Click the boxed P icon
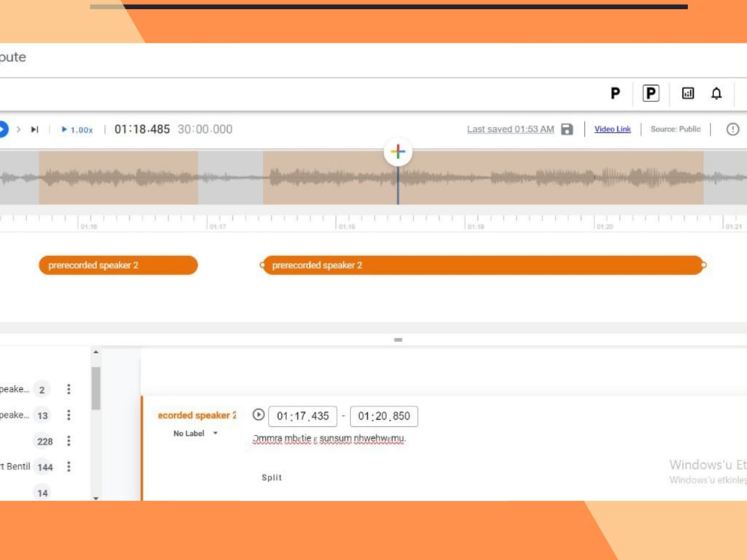 point(651,93)
